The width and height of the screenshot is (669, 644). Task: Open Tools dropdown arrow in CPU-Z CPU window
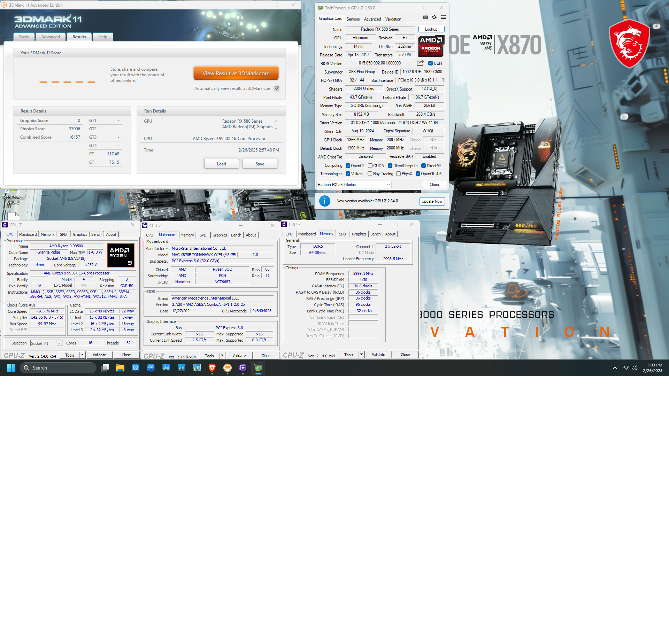tap(83, 355)
